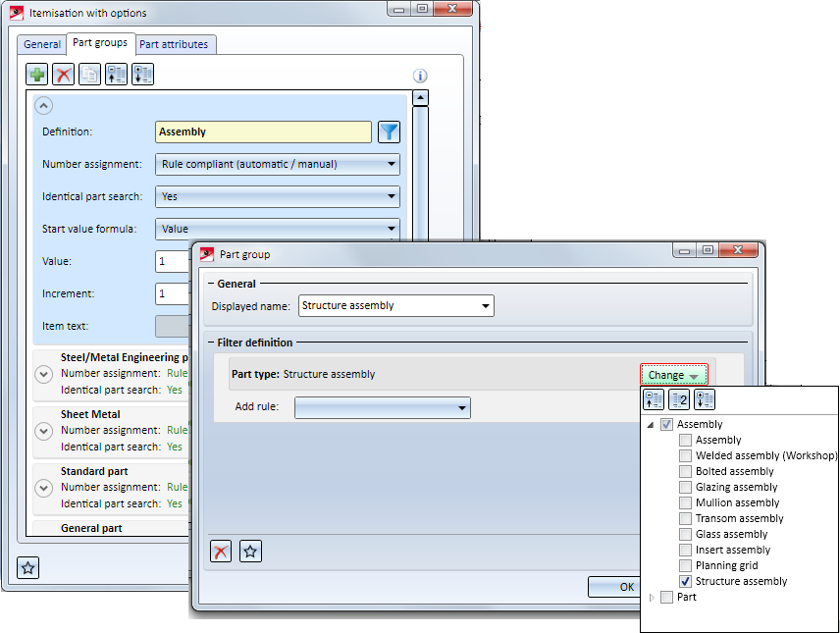
Task: Check Glass assembly checkbox
Action: [x=685, y=535]
